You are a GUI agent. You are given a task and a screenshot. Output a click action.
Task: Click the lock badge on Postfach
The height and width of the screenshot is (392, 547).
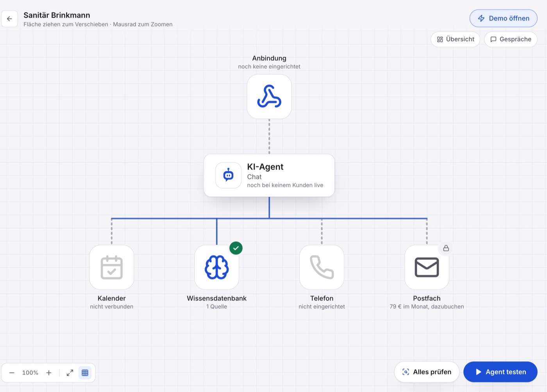(x=446, y=248)
